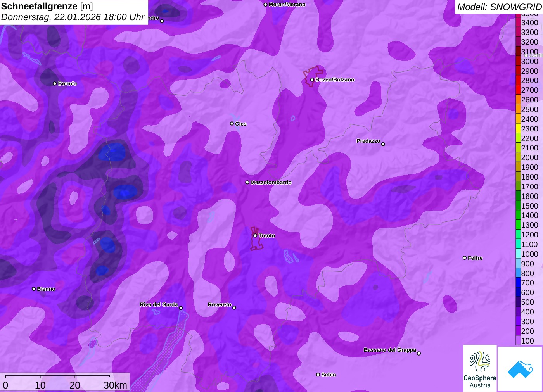Pick the Cles map marker
Viewport: 543px width, 392px height.
(x=232, y=124)
